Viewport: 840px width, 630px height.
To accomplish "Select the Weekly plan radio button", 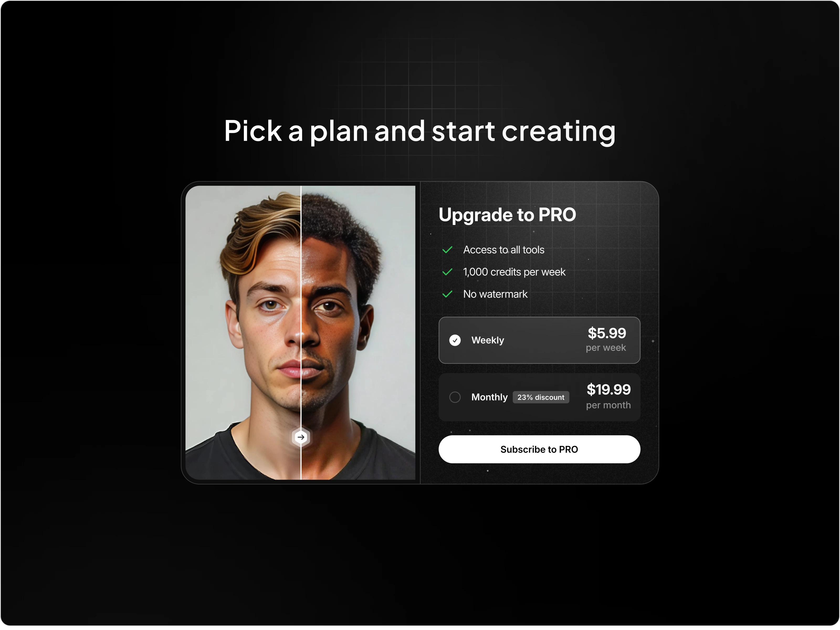I will coord(455,340).
